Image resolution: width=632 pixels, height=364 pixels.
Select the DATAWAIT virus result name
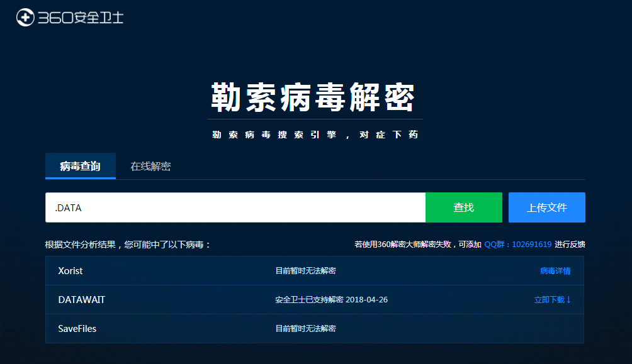tap(82, 300)
